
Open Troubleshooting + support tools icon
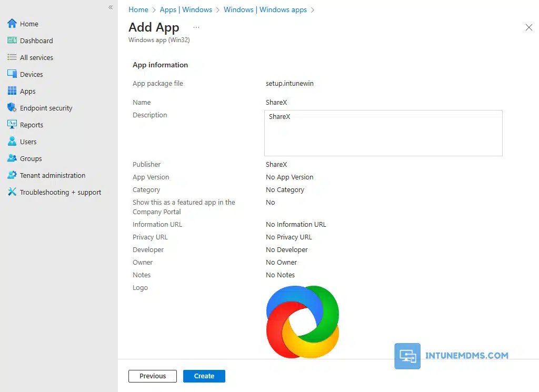coord(12,192)
